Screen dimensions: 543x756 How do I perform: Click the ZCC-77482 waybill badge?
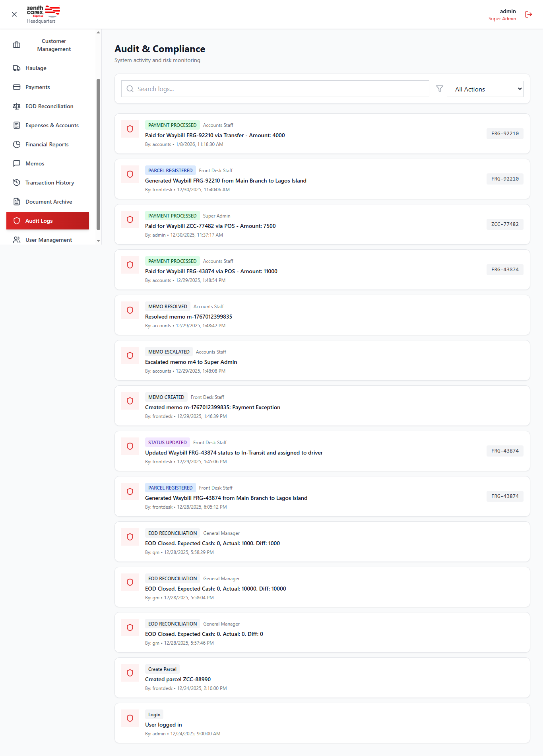click(505, 224)
